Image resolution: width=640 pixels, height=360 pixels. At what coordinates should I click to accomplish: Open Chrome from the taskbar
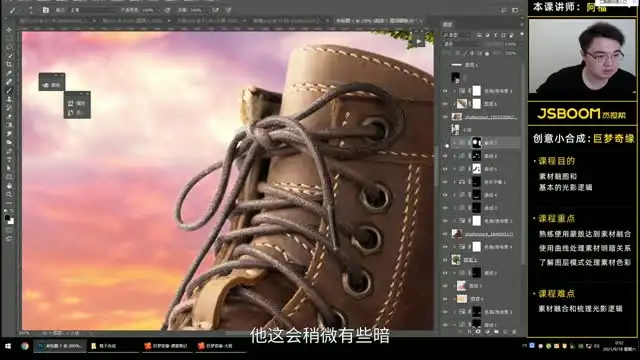[25, 346]
